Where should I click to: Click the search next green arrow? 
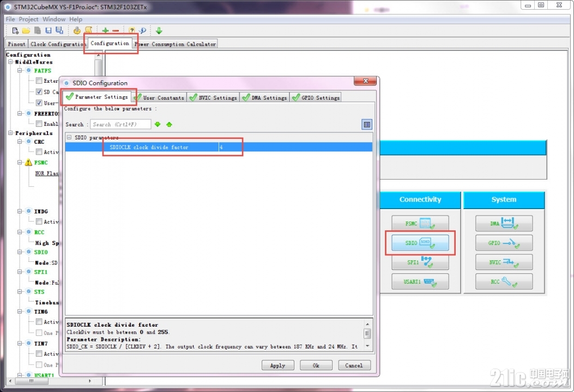tap(158, 124)
